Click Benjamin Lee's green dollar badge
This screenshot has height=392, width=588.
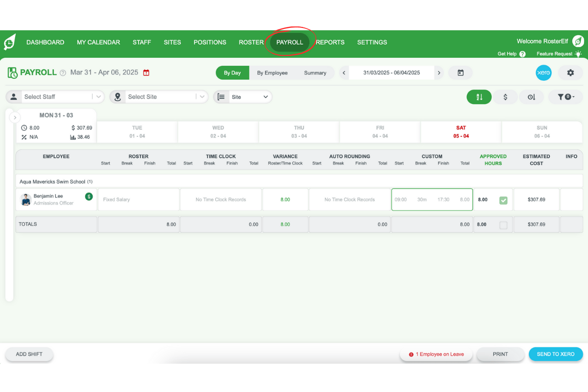[89, 196]
